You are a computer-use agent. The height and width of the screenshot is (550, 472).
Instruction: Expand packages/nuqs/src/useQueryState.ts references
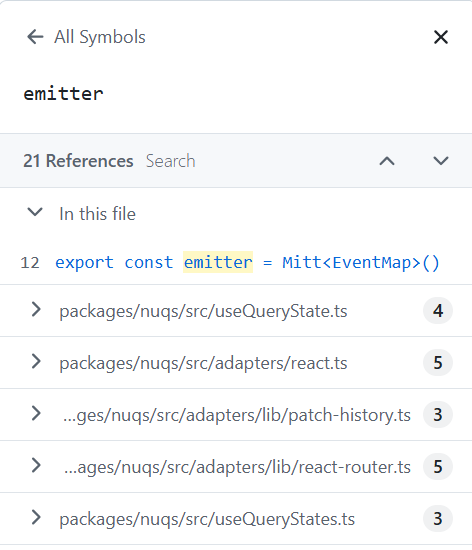coord(36,310)
